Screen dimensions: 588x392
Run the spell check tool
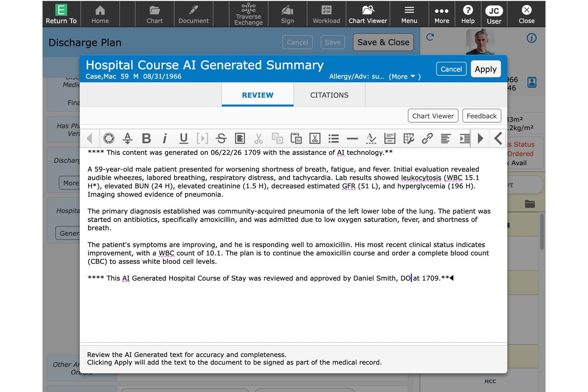[x=371, y=138]
